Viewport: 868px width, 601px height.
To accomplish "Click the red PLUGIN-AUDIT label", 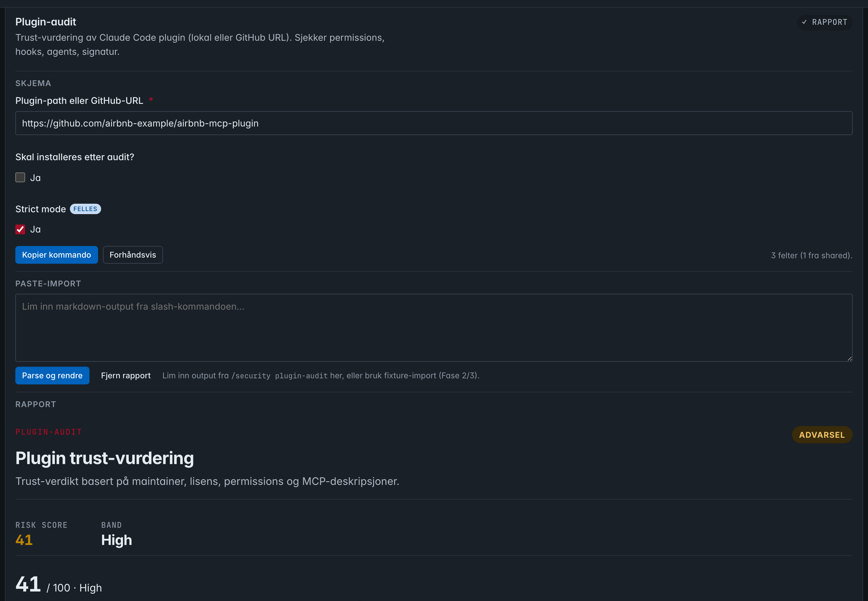I will [x=49, y=432].
